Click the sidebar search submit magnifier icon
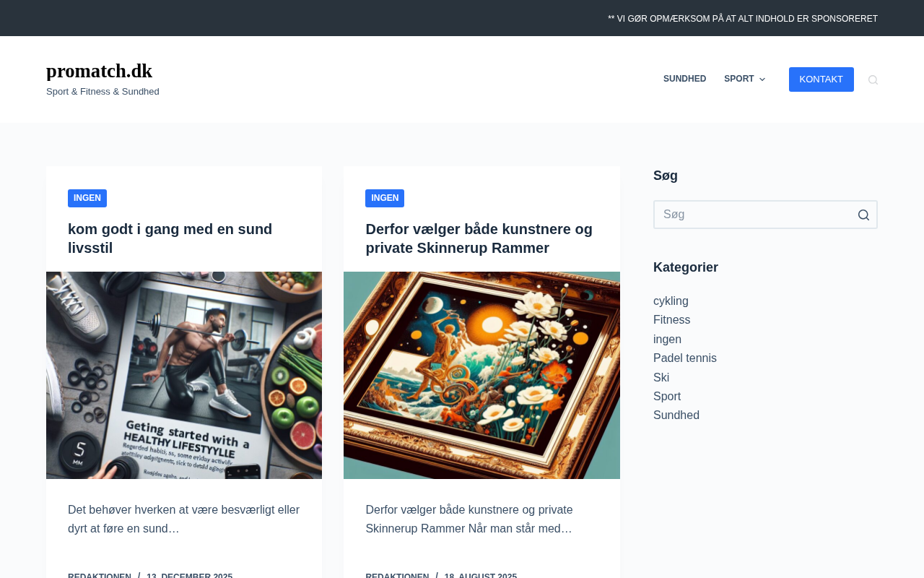The height and width of the screenshot is (578, 924). (x=863, y=215)
